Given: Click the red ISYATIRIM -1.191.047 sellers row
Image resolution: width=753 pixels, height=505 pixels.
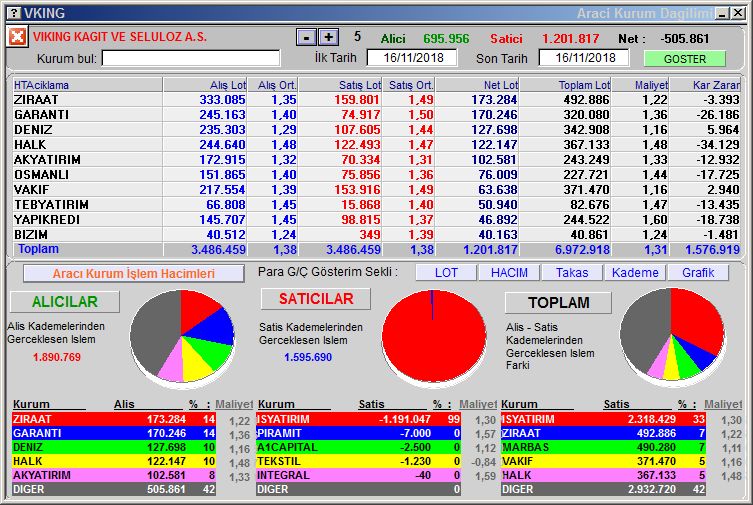Looking at the screenshot, I should (359, 419).
